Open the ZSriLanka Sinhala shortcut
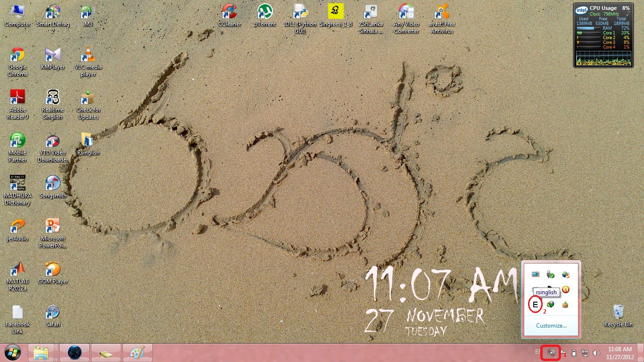The image size is (644, 362). pyautogui.click(x=371, y=19)
